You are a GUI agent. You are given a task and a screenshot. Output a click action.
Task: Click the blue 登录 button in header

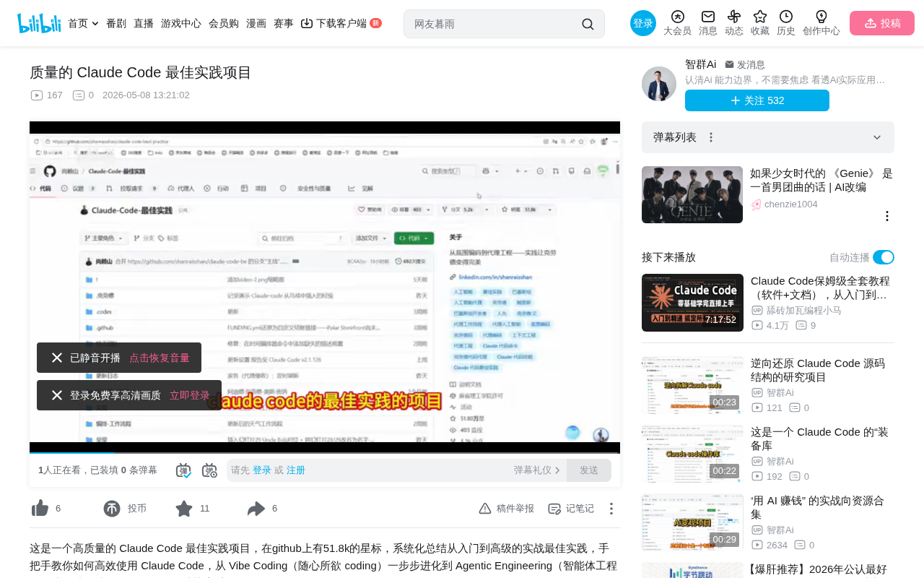tap(643, 23)
